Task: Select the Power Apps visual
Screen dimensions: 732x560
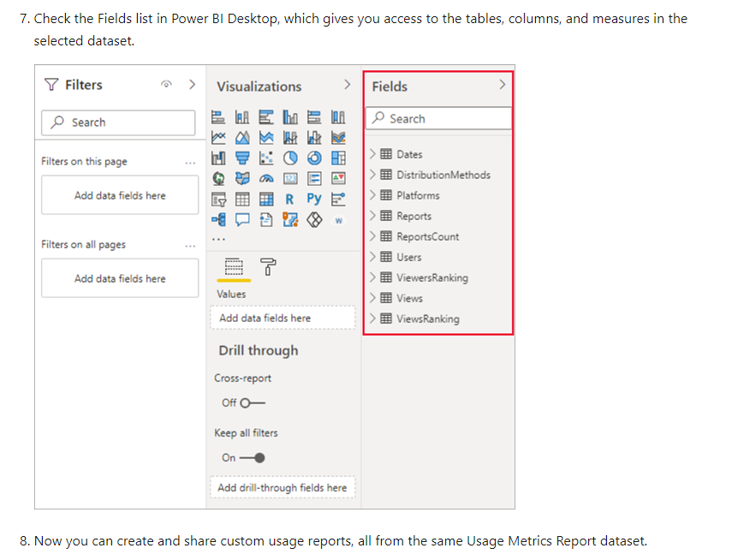Action: click(x=314, y=219)
